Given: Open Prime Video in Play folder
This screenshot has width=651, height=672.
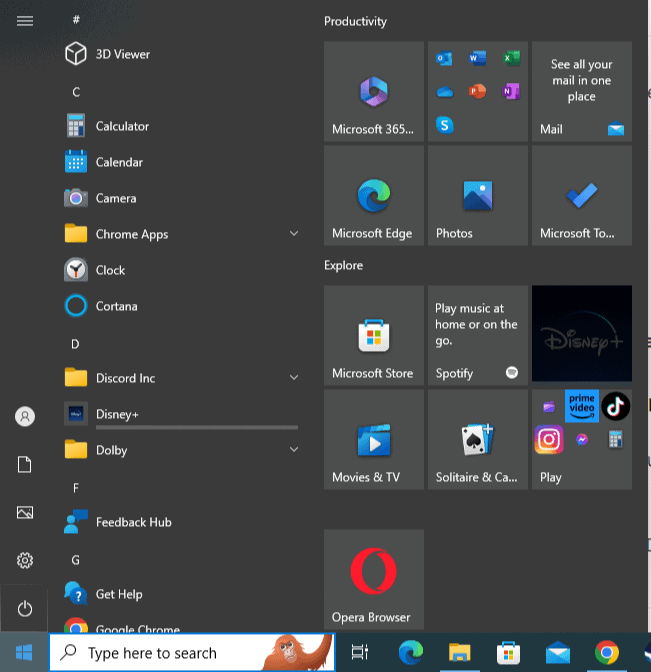Looking at the screenshot, I should pos(582,406).
